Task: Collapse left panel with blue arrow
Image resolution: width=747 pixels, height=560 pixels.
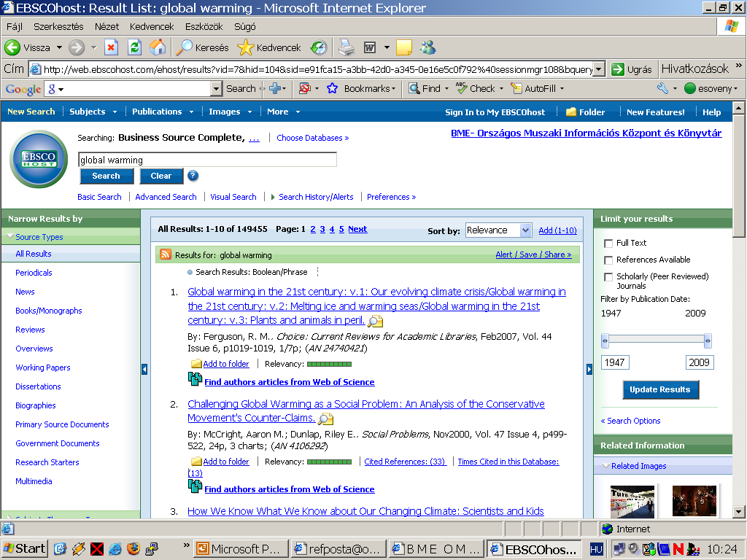Action: (144, 369)
